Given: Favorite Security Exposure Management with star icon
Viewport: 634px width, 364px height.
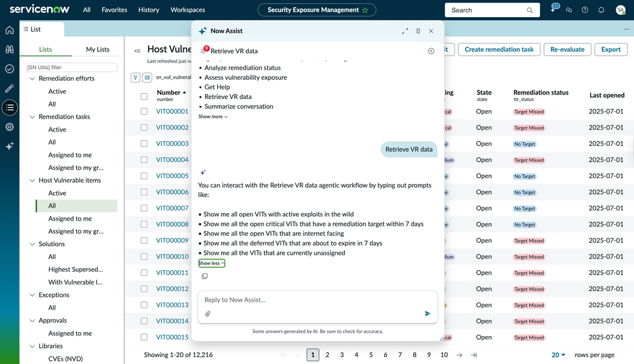Looking at the screenshot, I should (365, 10).
